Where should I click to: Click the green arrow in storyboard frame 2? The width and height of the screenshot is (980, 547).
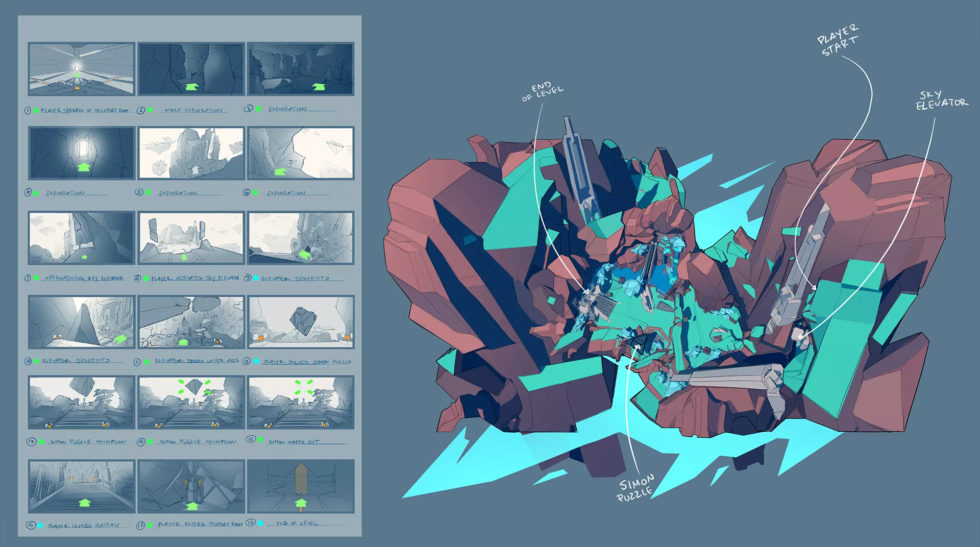coord(191,87)
